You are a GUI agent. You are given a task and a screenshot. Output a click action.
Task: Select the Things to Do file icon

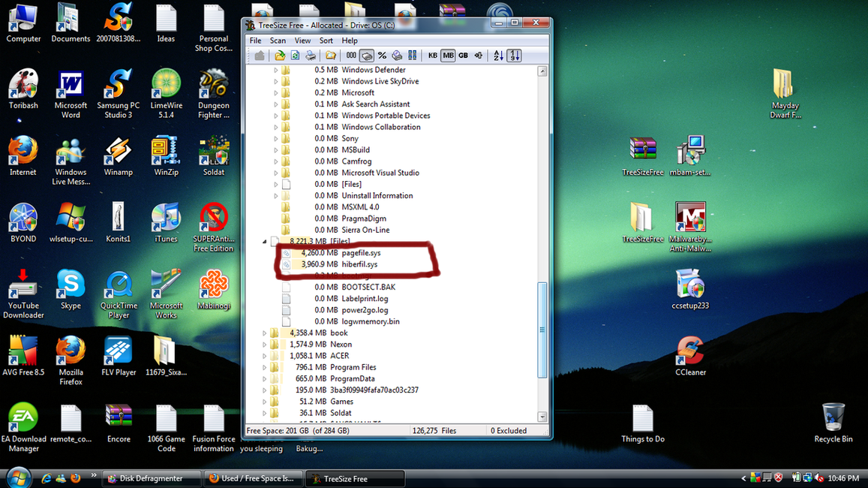pyautogui.click(x=643, y=423)
